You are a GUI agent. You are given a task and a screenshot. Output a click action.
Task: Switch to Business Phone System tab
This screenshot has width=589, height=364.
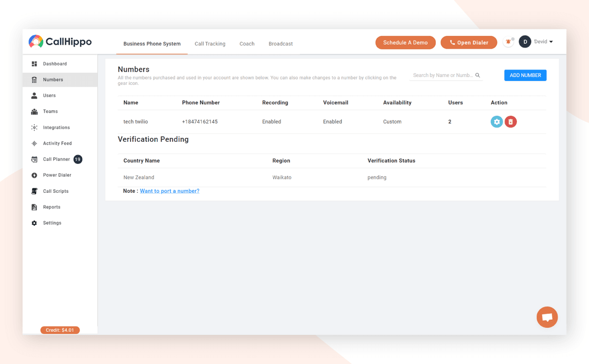(152, 44)
